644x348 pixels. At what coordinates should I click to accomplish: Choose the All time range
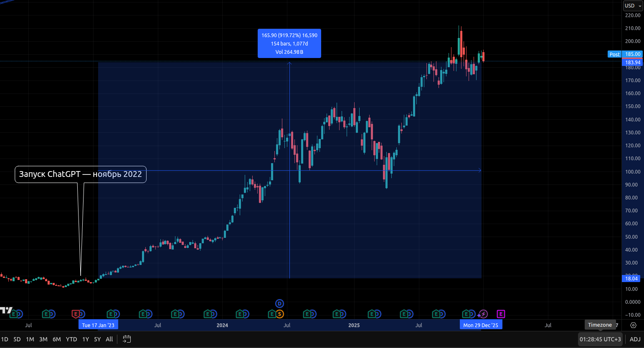click(x=109, y=339)
